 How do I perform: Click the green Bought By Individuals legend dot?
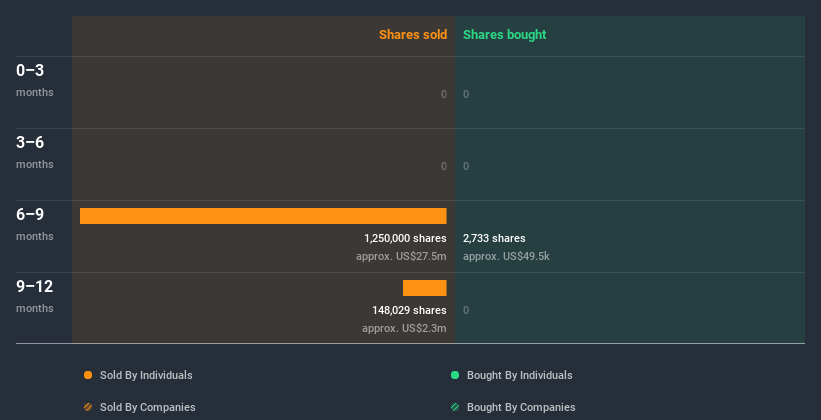(x=455, y=375)
